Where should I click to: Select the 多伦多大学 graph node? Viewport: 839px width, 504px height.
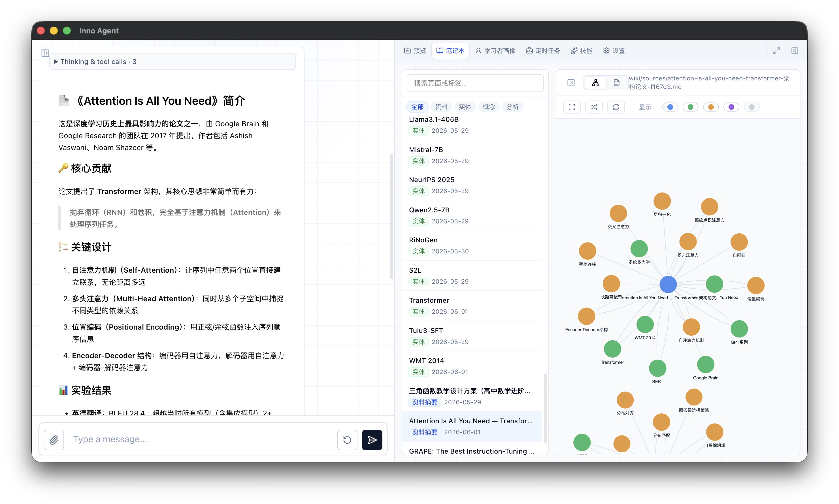(x=639, y=249)
